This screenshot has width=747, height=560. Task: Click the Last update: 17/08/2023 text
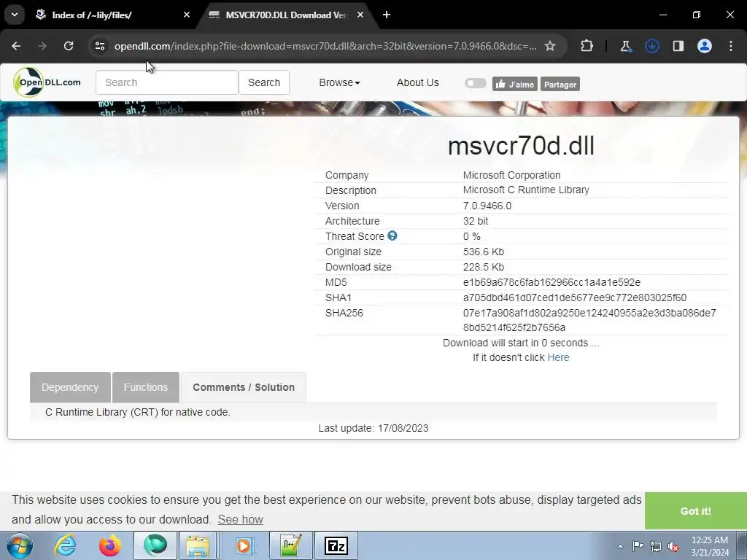373,428
